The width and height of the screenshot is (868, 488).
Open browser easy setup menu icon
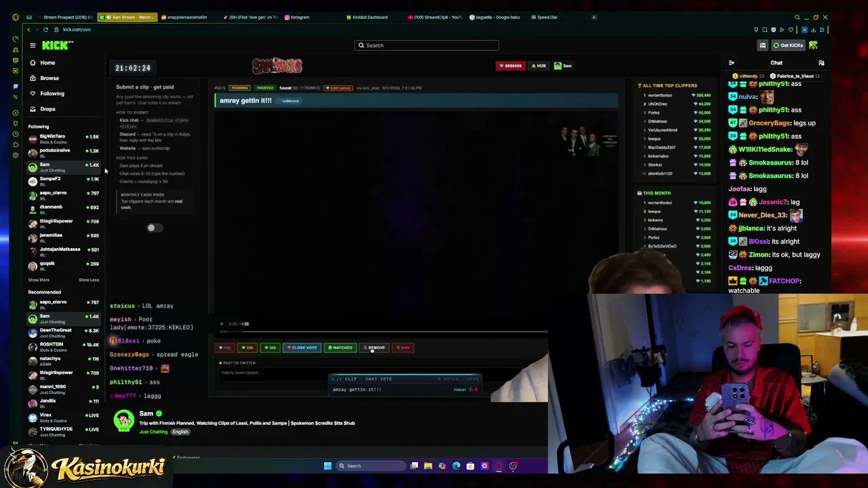(x=822, y=30)
